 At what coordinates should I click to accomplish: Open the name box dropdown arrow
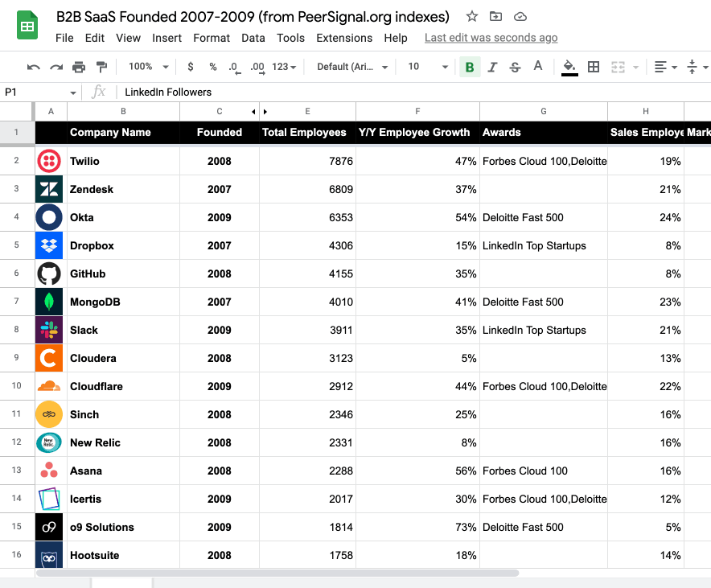pyautogui.click(x=73, y=93)
